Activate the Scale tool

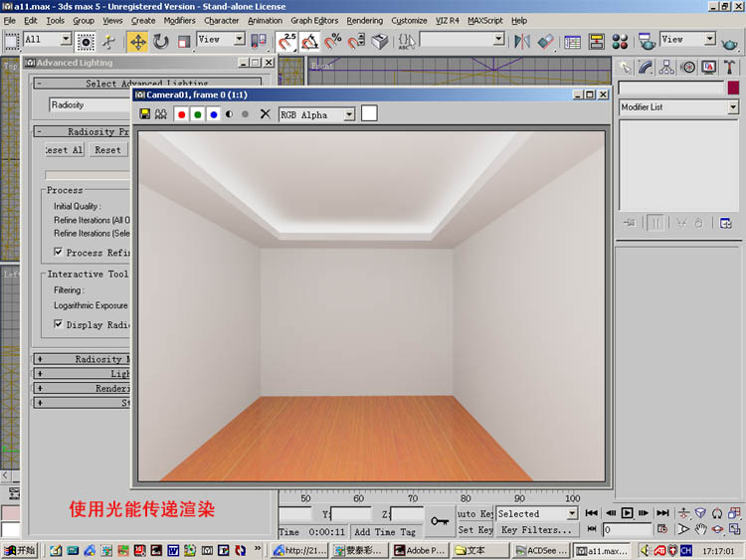pos(184,42)
